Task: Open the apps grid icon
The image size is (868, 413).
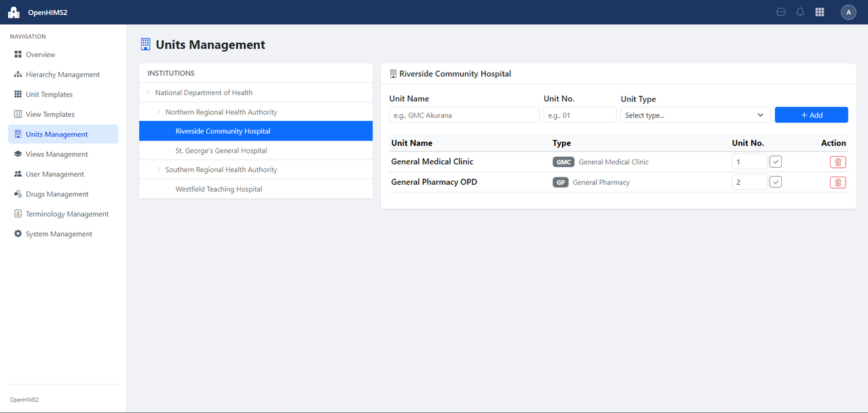Action: (x=820, y=12)
